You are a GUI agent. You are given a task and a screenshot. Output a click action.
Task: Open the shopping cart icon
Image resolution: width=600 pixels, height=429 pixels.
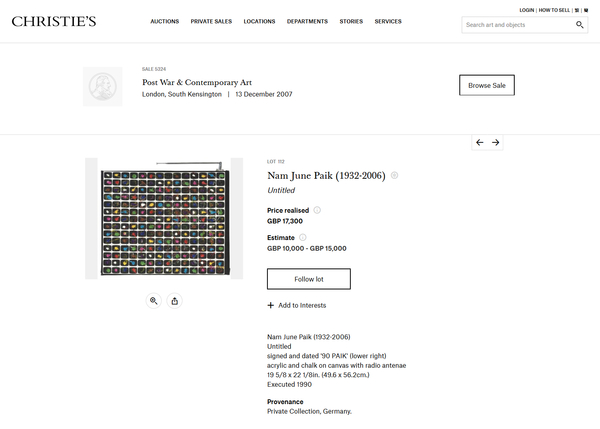[x=585, y=10]
